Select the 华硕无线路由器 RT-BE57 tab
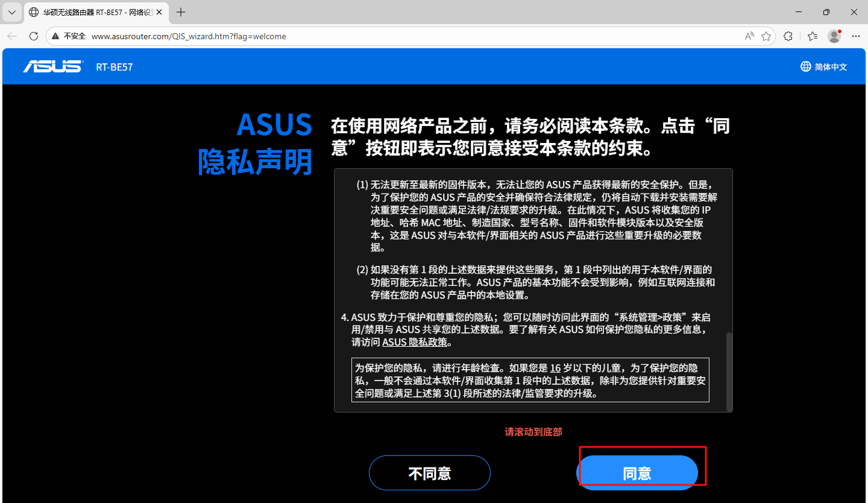The height and width of the screenshot is (503, 868). click(x=93, y=12)
